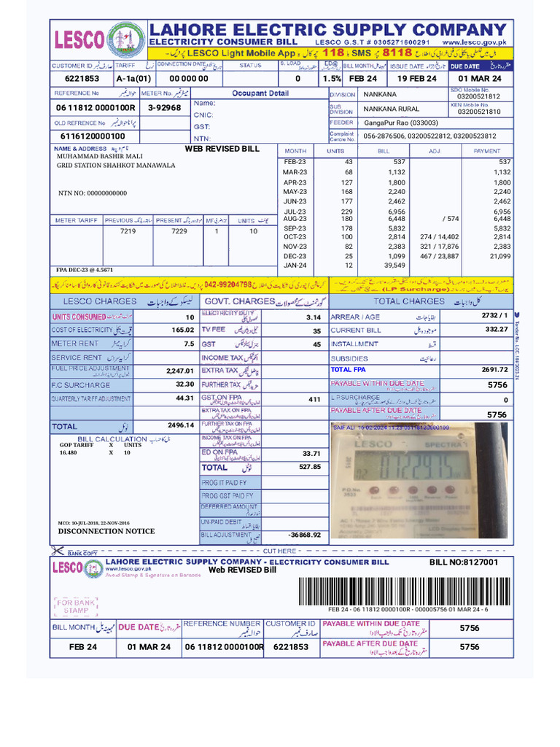The width and height of the screenshot is (560, 747).
Task: Click XEN mobile number 03200521810
Action: [479, 112]
